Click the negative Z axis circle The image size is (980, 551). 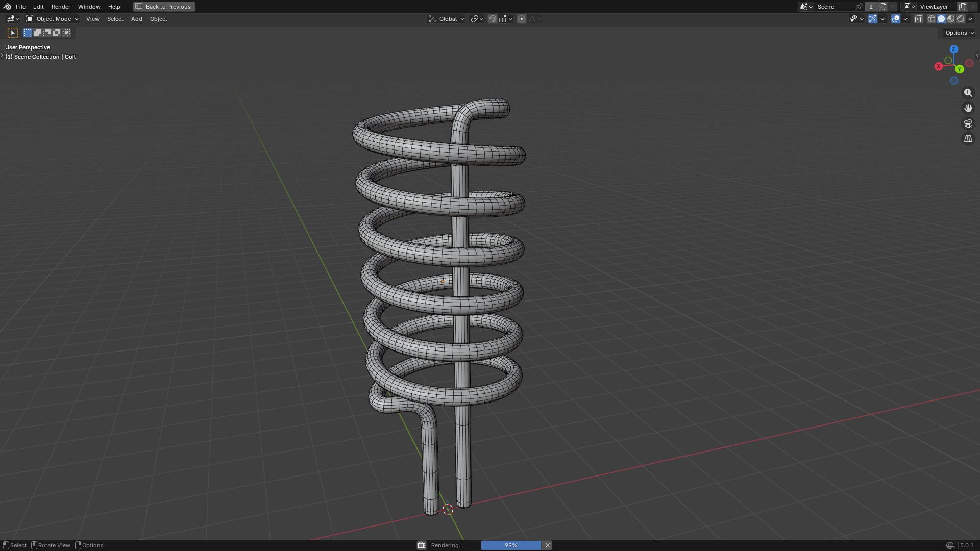[953, 81]
